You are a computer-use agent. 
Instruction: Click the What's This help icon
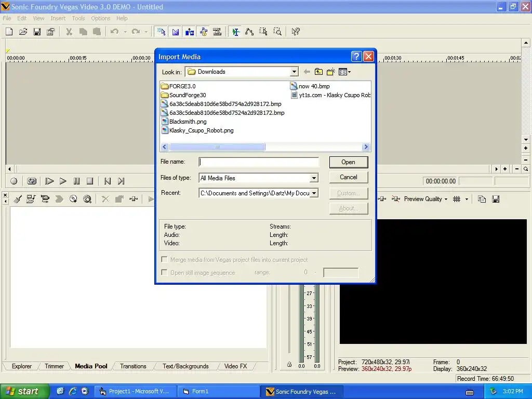point(296,32)
